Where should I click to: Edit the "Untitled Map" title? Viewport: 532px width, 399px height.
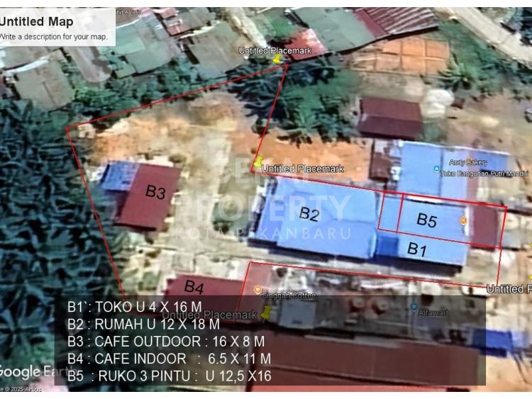(36, 22)
